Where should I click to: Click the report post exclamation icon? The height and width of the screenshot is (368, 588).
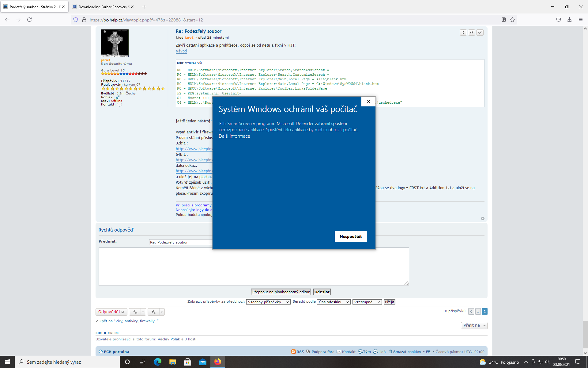click(x=463, y=33)
